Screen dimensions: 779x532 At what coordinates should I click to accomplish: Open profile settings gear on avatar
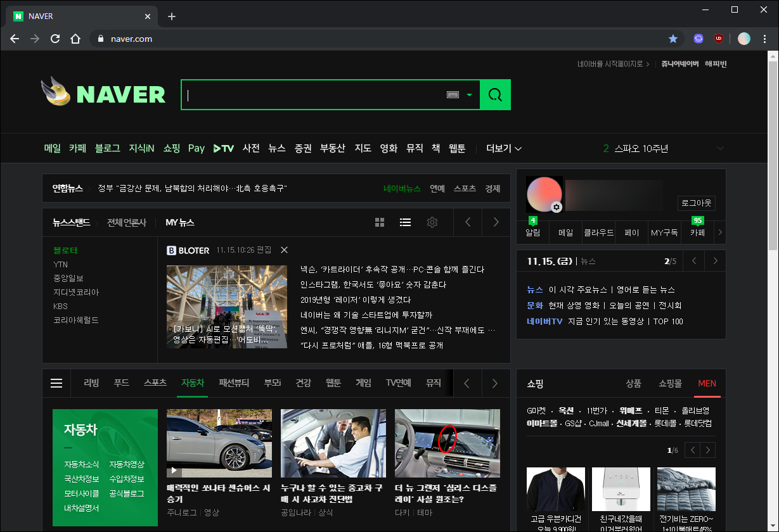[557, 207]
